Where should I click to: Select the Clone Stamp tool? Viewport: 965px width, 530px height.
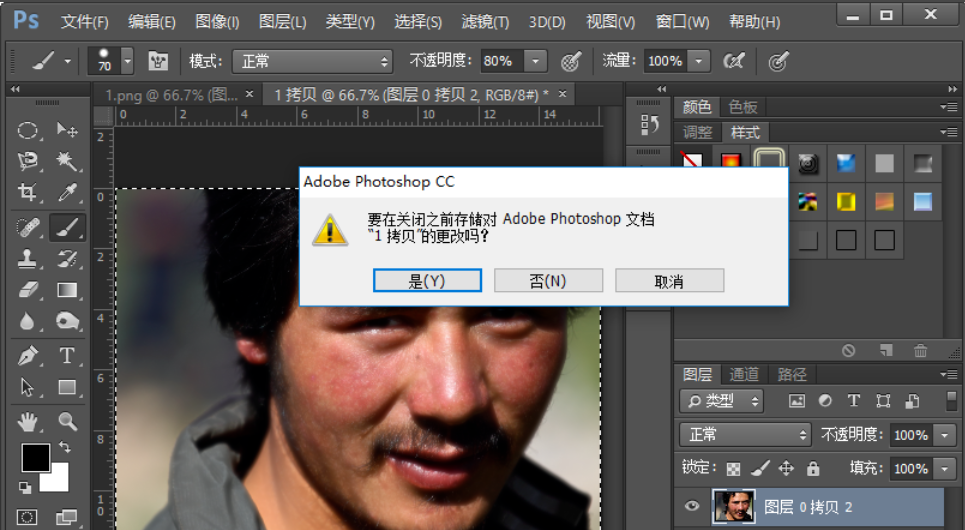[x=28, y=259]
